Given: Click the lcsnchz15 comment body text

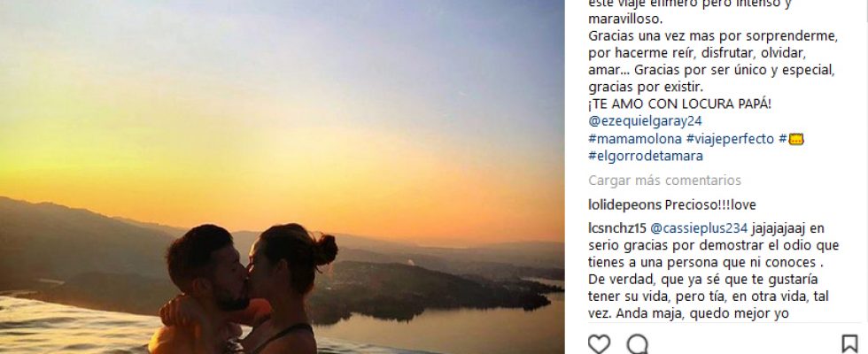Looking at the screenshot, I should click(x=714, y=271).
